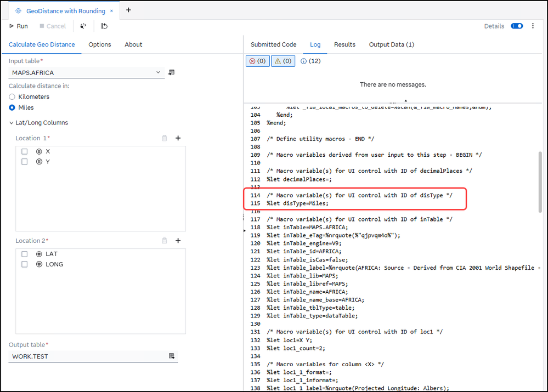Add a column to Location 1
548x392 pixels.
point(178,138)
